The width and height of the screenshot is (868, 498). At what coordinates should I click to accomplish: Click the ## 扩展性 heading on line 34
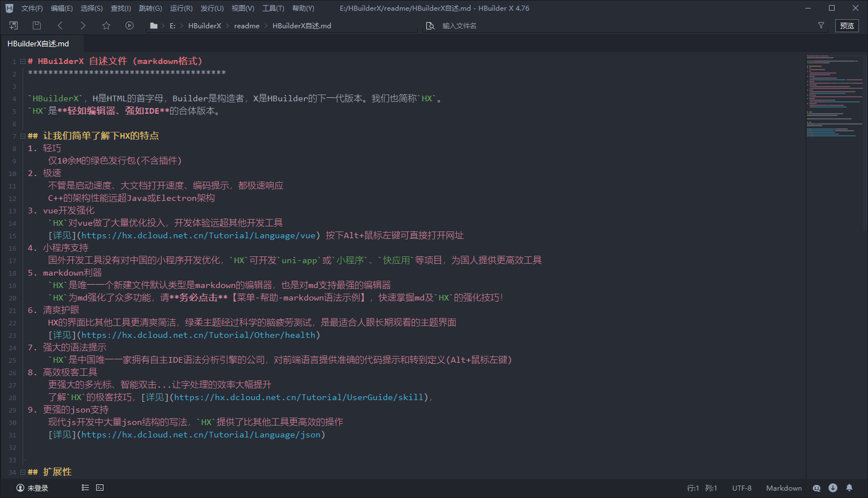(50, 472)
